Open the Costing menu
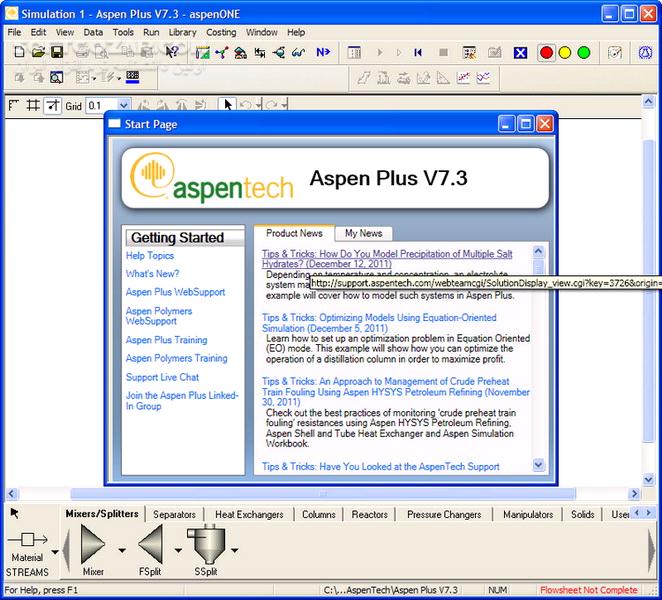Image resolution: width=662 pixels, height=600 pixels. pyautogui.click(x=221, y=32)
